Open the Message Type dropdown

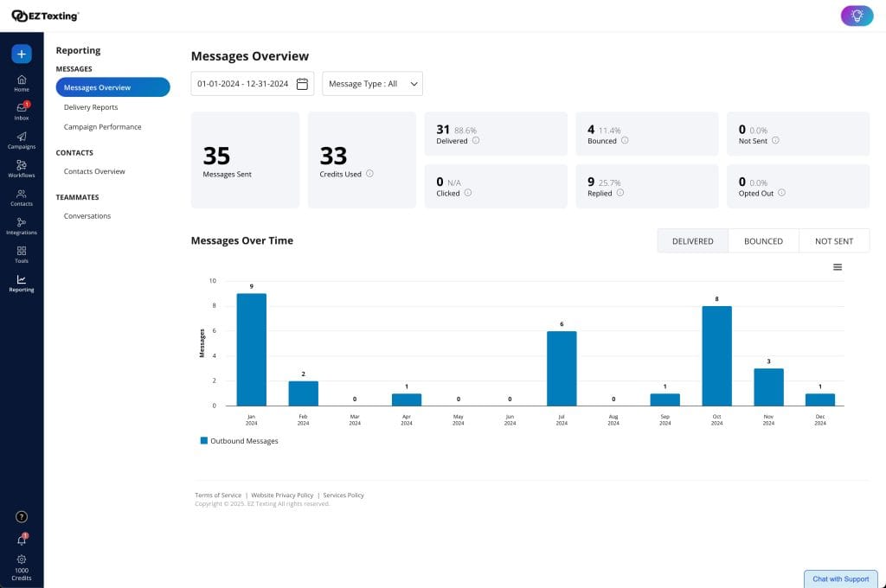point(370,83)
